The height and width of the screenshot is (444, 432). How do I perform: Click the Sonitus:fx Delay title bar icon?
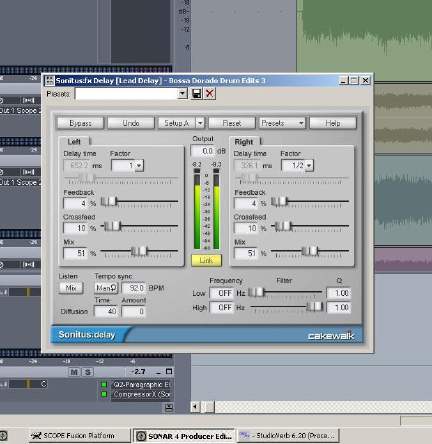pyautogui.click(x=50, y=80)
